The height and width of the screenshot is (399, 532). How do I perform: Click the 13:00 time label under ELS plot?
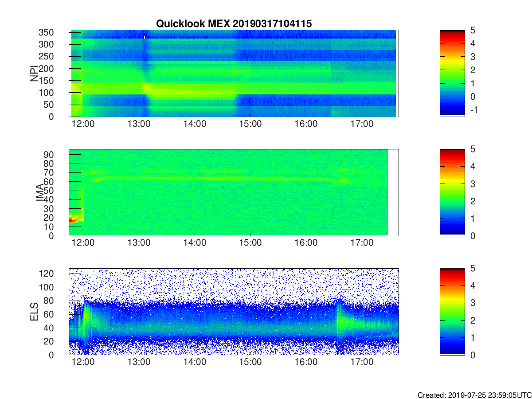(x=139, y=363)
